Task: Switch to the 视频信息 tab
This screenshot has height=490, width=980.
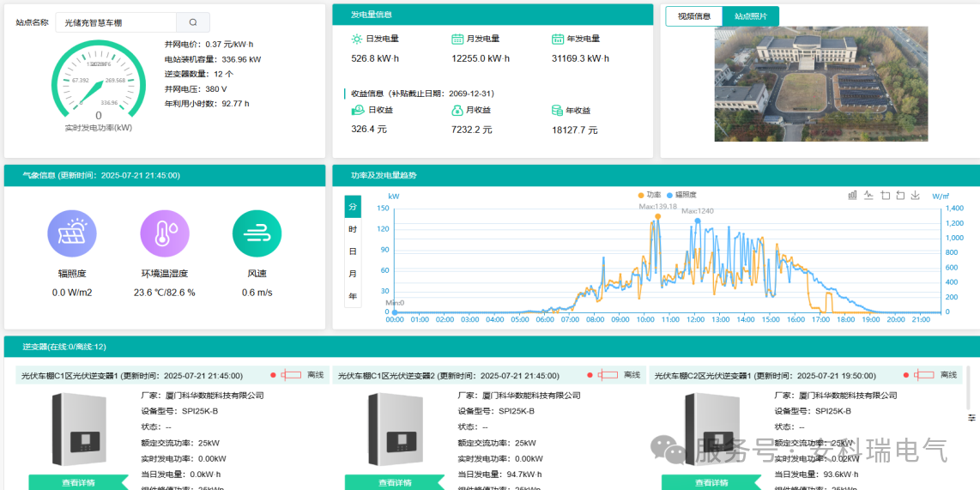Action: click(693, 16)
